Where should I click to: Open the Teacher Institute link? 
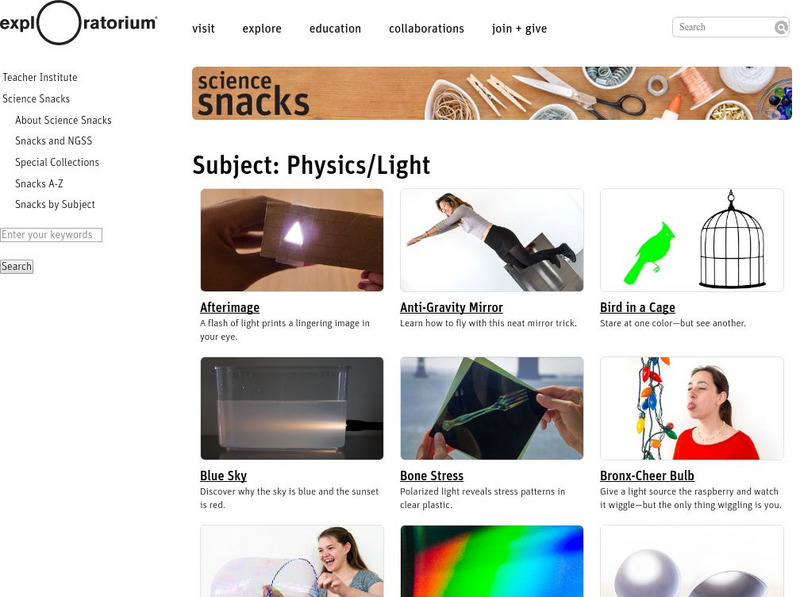[40, 78]
